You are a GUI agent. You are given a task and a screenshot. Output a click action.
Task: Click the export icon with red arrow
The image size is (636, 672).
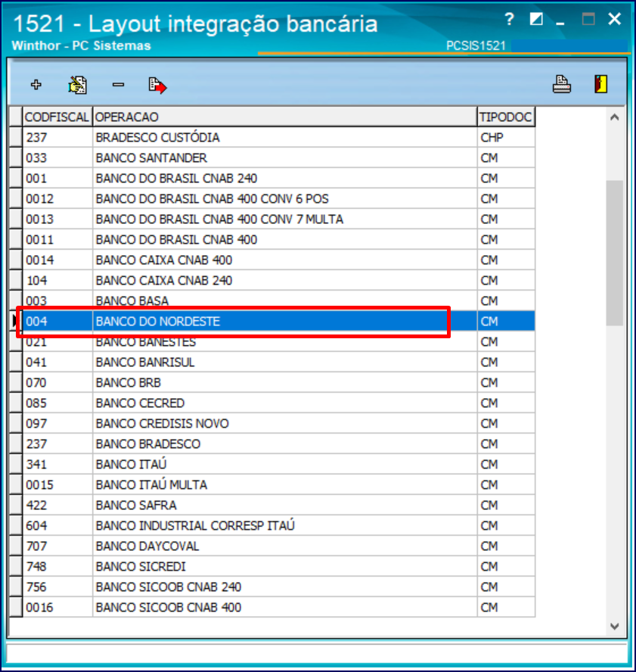(x=157, y=85)
